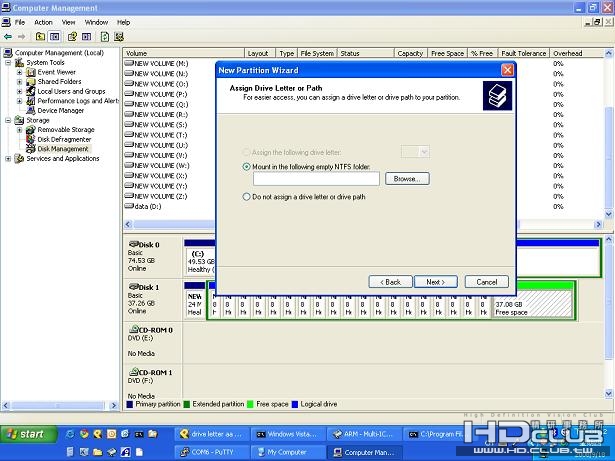Click the Next > button
This screenshot has height=461, width=615.
click(435, 282)
